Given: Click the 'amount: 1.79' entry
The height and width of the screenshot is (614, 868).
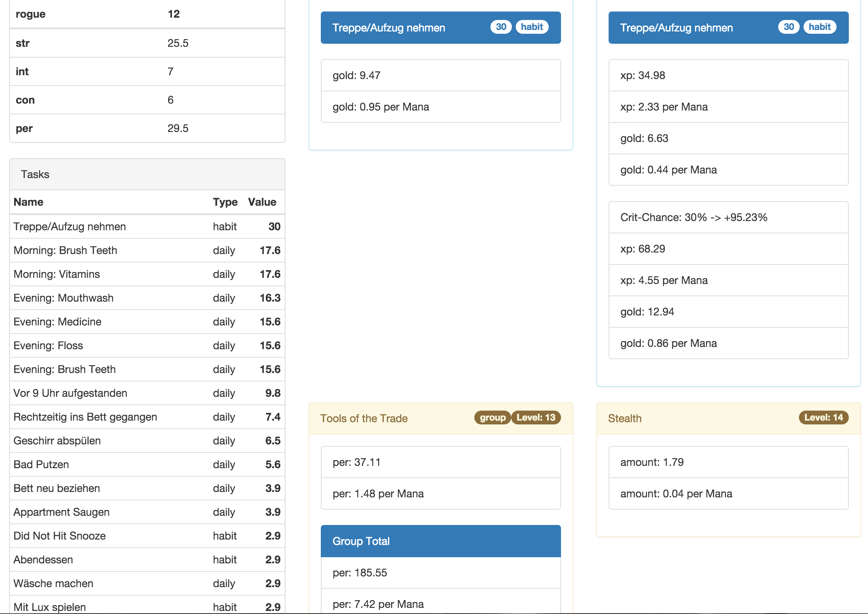Looking at the screenshot, I should pyautogui.click(x=728, y=462).
